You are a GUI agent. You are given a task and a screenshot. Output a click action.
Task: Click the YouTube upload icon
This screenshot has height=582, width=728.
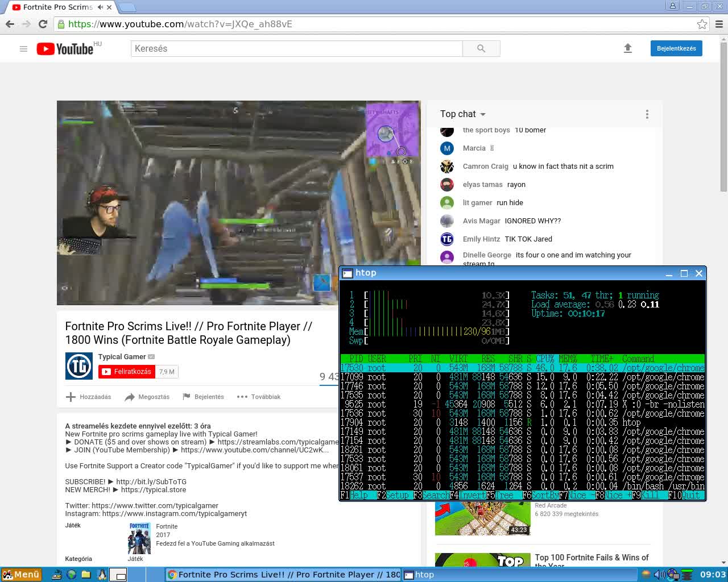pos(628,48)
